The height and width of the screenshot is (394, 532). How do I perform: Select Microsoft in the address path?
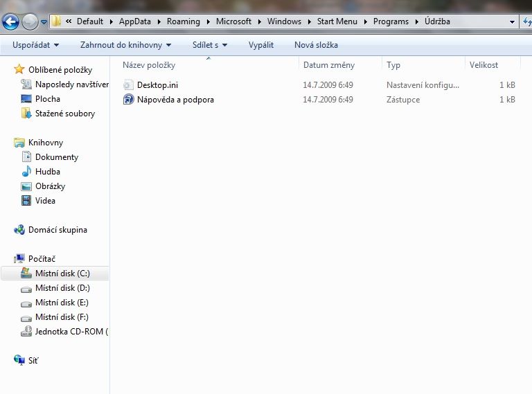pos(233,21)
